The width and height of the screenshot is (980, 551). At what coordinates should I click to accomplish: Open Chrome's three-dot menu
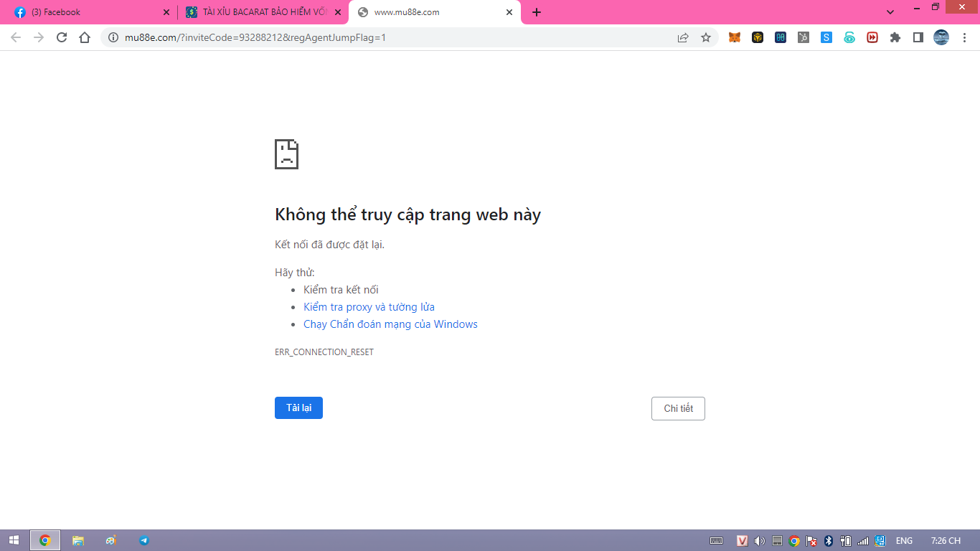[x=965, y=37]
